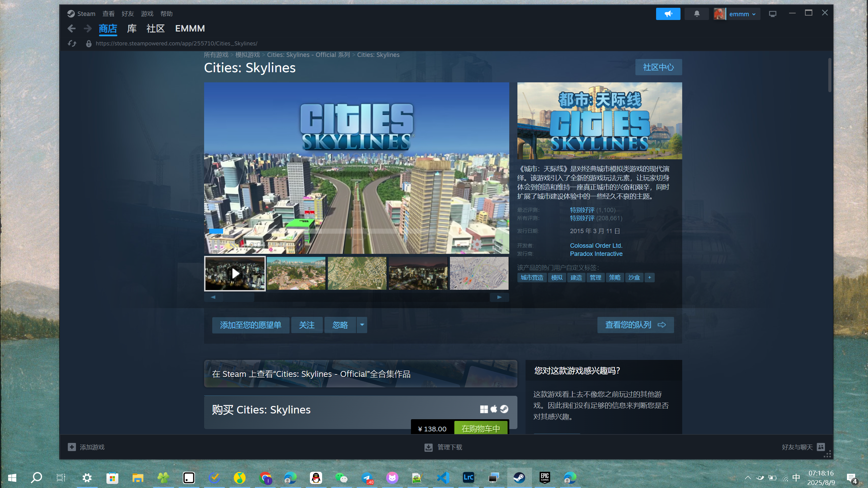
Task: Select the aerial road grid thumbnail
Action: point(357,273)
